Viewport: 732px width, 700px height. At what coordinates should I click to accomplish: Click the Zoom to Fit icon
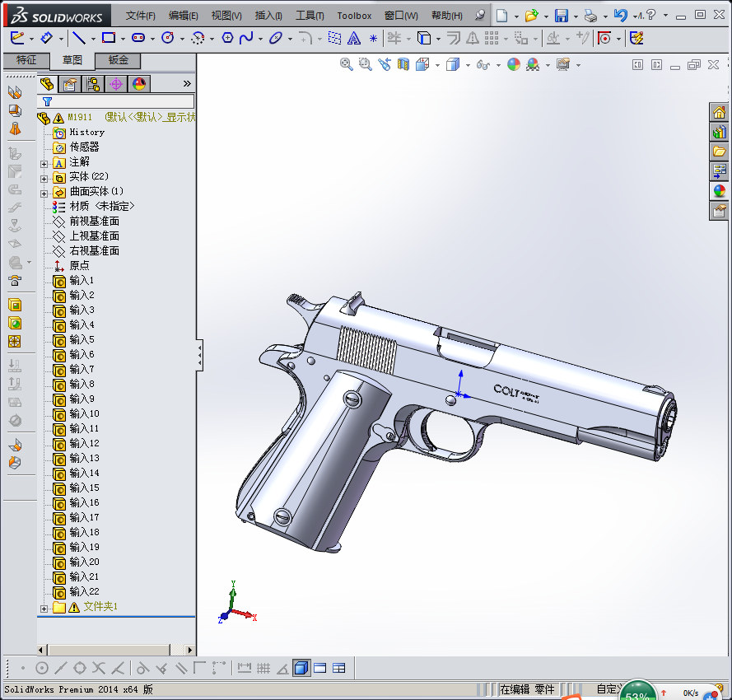tap(346, 64)
